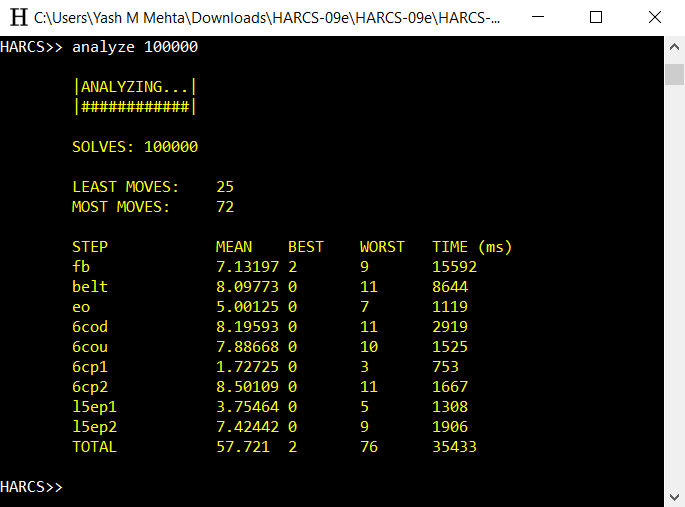Click the scrollbar up arrow

tap(675, 47)
